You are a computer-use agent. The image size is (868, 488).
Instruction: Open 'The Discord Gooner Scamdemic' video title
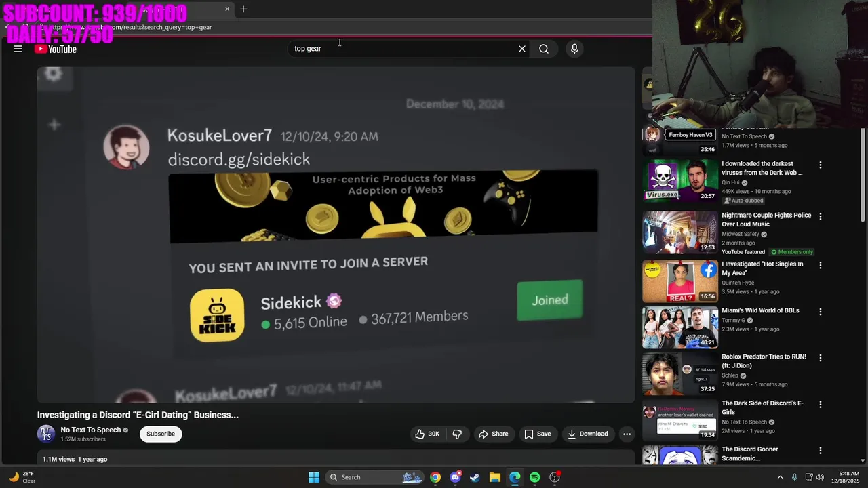coord(750,453)
